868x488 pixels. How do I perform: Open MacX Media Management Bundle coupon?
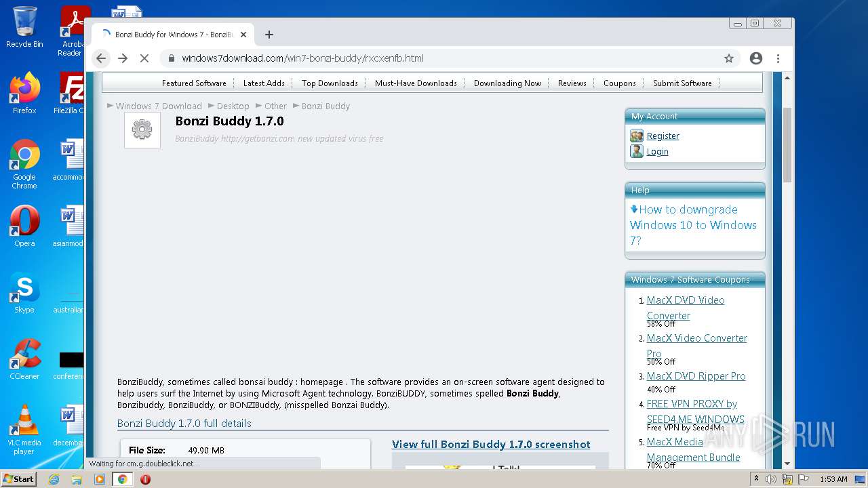click(x=693, y=449)
